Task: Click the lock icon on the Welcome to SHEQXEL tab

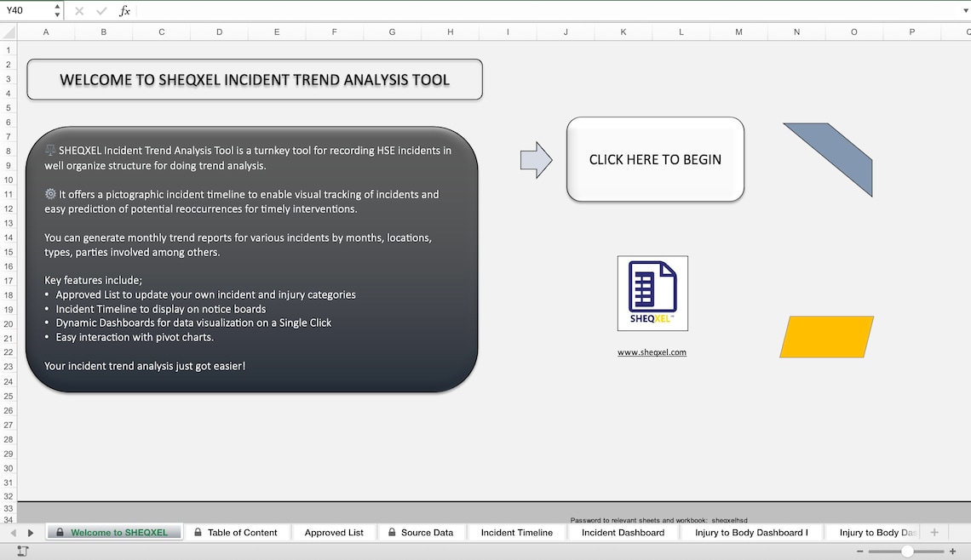Action: point(60,532)
